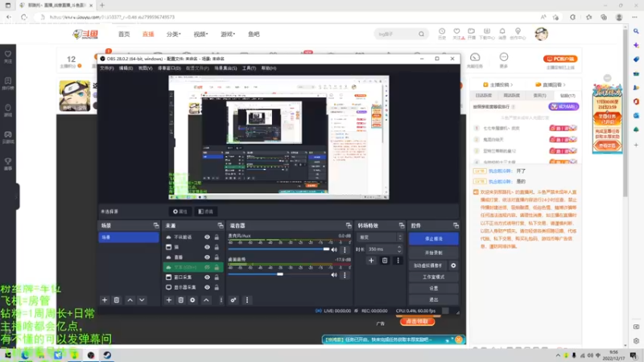This screenshot has width=644, height=362.
Task: Pop out the Audio Mixer dock
Action: tap(349, 225)
